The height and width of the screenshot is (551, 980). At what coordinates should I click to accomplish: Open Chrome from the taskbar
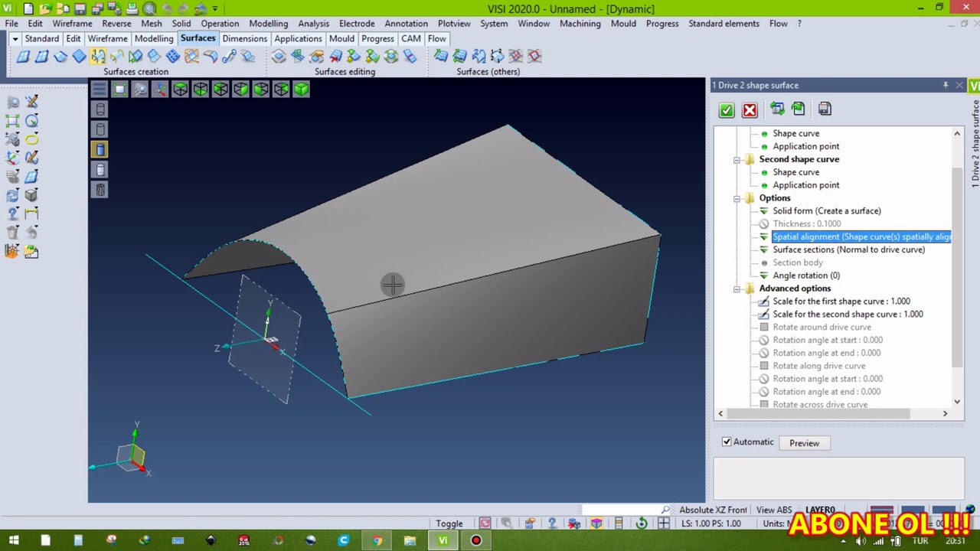coord(377,541)
